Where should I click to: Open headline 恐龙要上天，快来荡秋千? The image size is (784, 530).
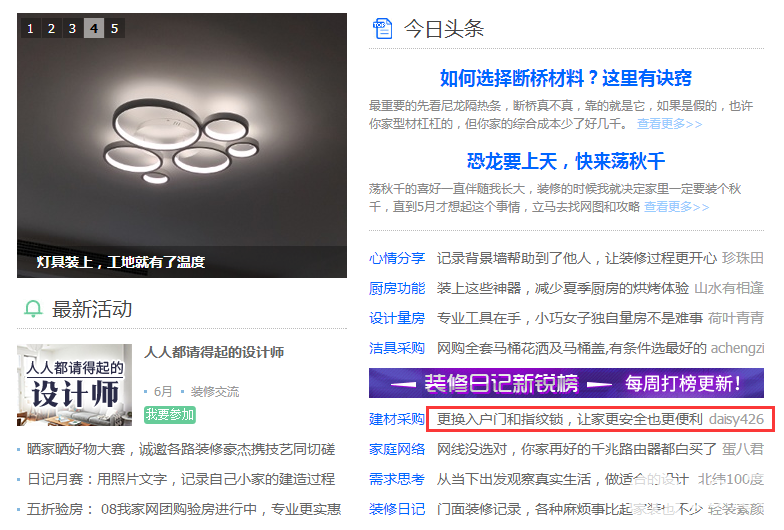coord(566,161)
